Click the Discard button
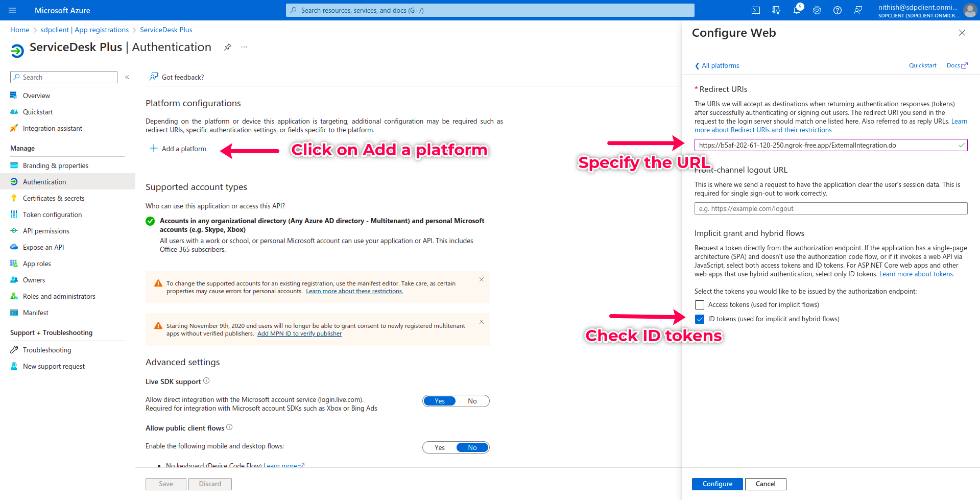Viewport: 980px width, 500px height. click(x=210, y=484)
